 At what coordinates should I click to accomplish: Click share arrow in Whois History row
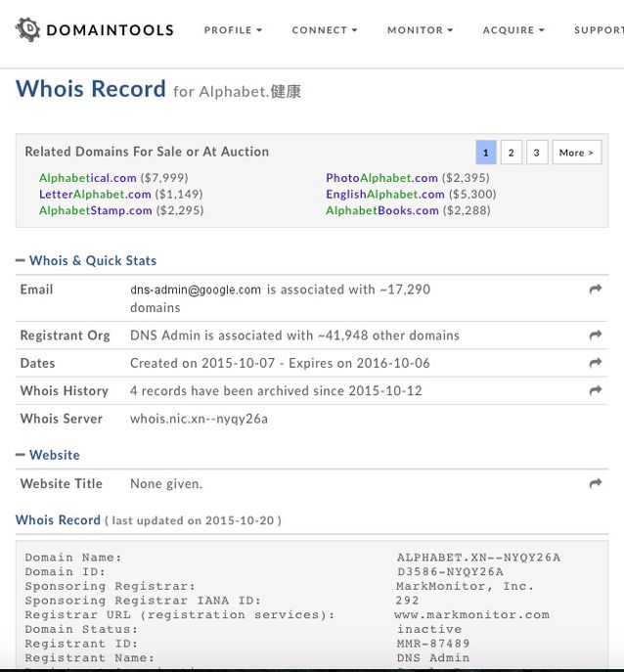595,390
